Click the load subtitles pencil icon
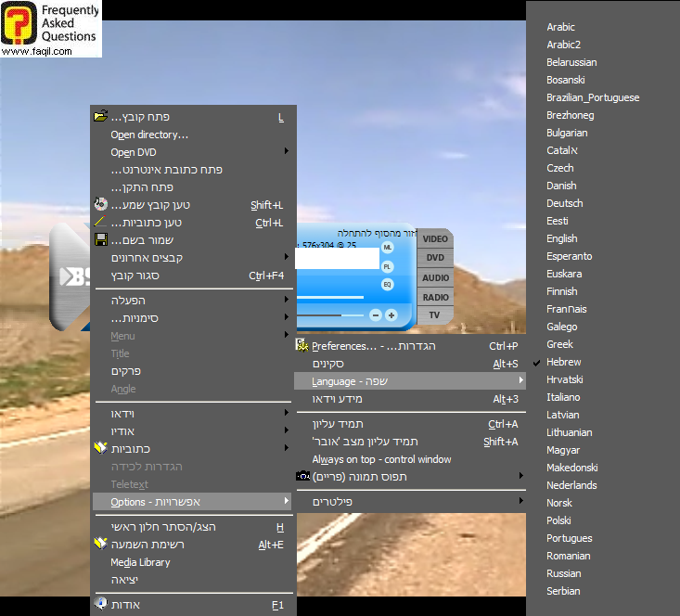The height and width of the screenshot is (616, 680). [x=101, y=223]
